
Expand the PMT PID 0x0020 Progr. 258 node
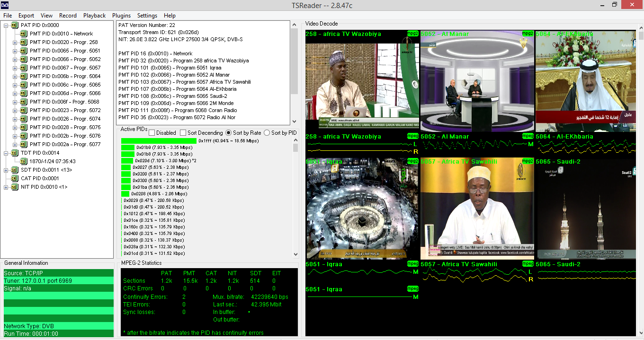(15, 42)
